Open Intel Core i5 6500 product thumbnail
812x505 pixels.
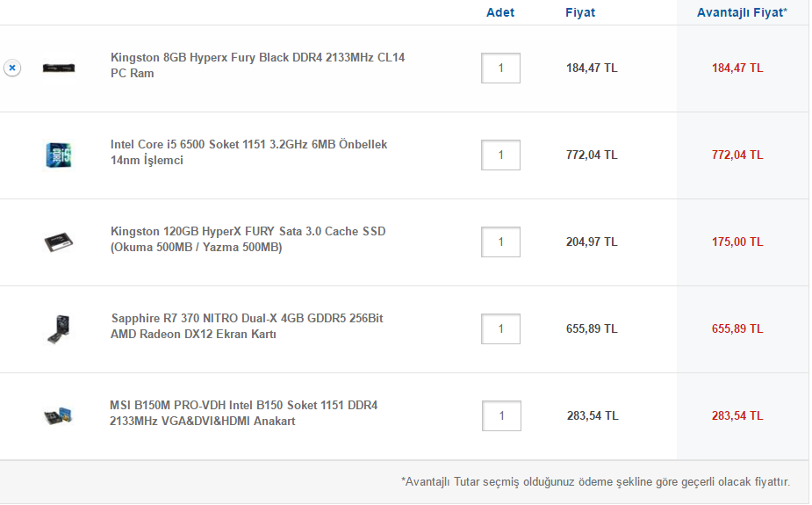(59, 155)
